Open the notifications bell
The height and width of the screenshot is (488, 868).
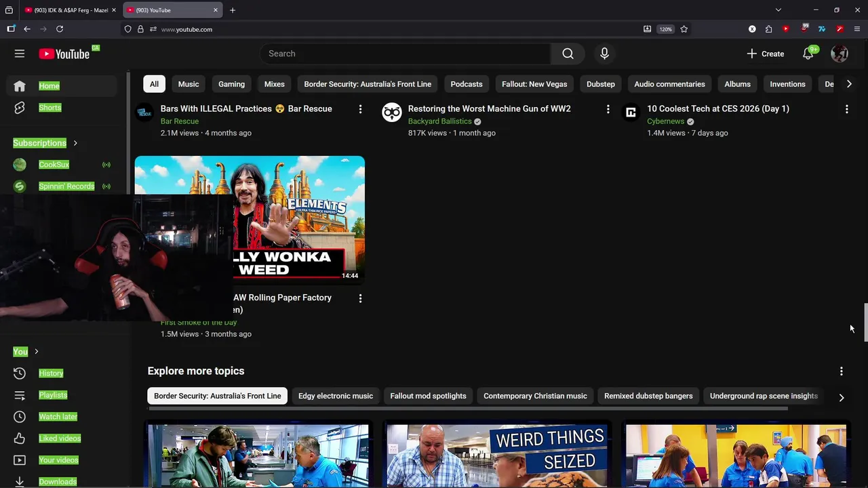point(808,54)
